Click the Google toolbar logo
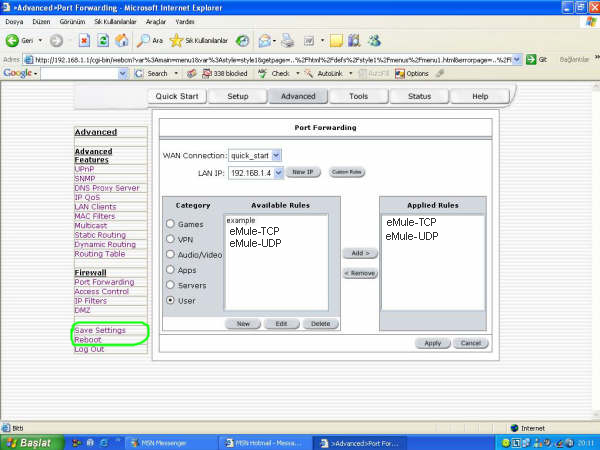Screen dimensions: 600x450 (x=17, y=73)
